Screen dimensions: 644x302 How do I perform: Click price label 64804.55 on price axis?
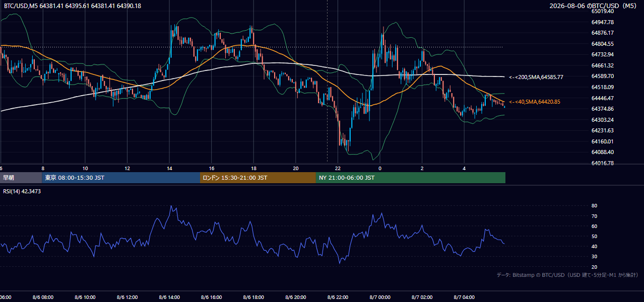click(x=602, y=44)
